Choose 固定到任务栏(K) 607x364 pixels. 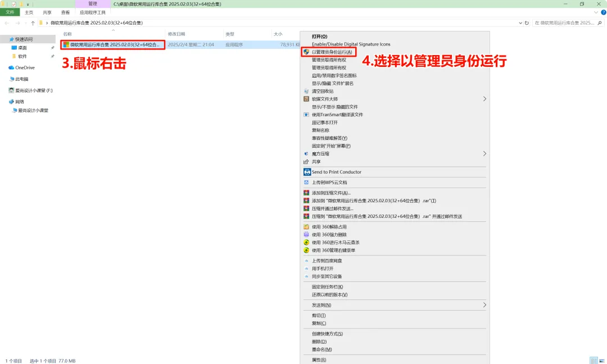328,287
